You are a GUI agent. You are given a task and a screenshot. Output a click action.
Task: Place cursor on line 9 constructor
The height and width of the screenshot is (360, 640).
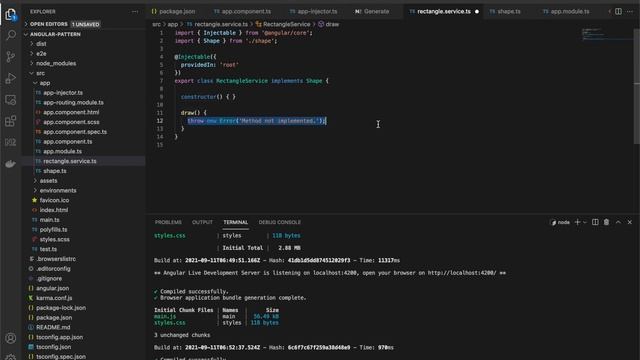(x=208, y=97)
